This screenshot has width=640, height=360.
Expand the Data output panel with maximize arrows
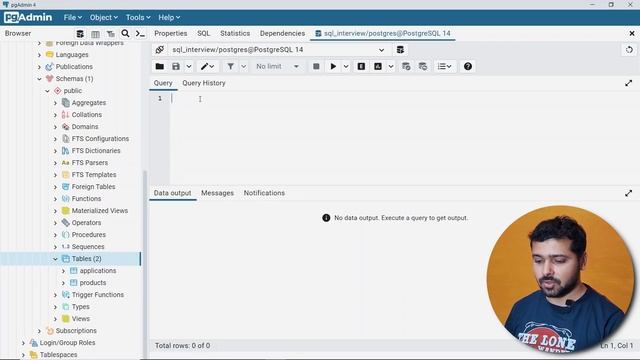(629, 193)
